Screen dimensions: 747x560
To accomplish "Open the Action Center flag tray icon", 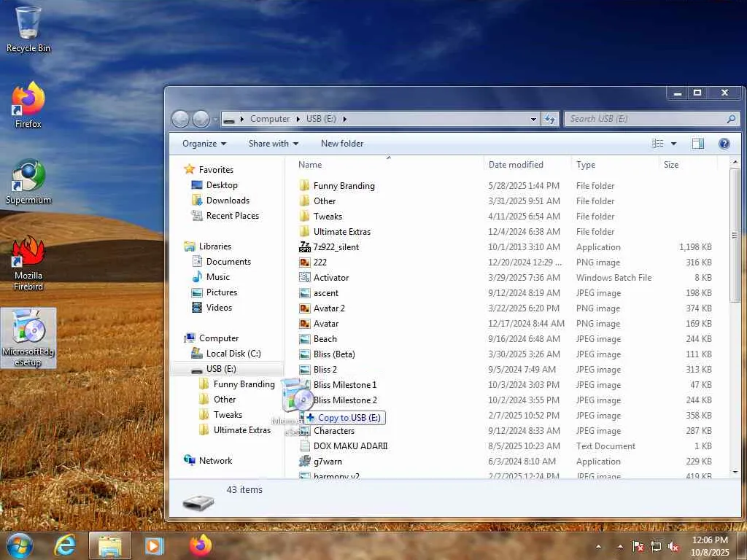I will (638, 547).
